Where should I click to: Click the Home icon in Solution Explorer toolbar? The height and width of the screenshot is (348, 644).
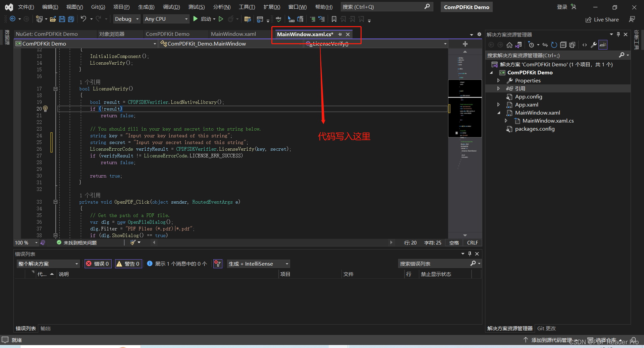(509, 45)
